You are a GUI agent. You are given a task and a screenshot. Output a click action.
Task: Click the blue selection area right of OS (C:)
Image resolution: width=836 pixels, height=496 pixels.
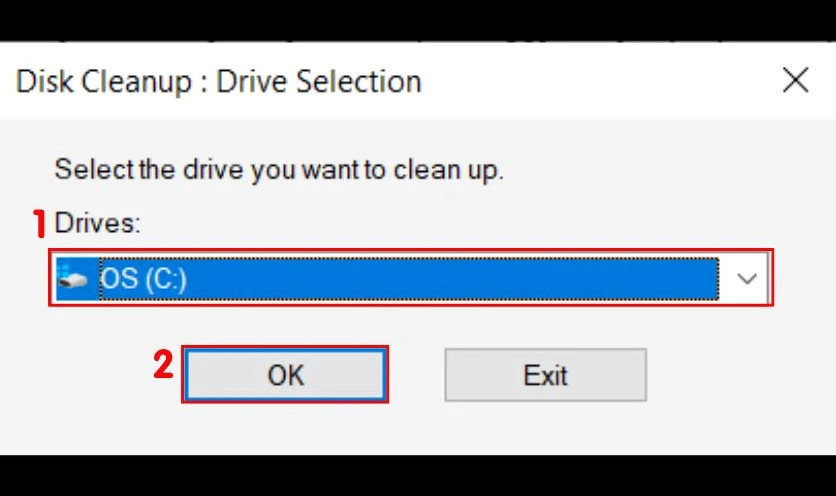[x=450, y=280]
